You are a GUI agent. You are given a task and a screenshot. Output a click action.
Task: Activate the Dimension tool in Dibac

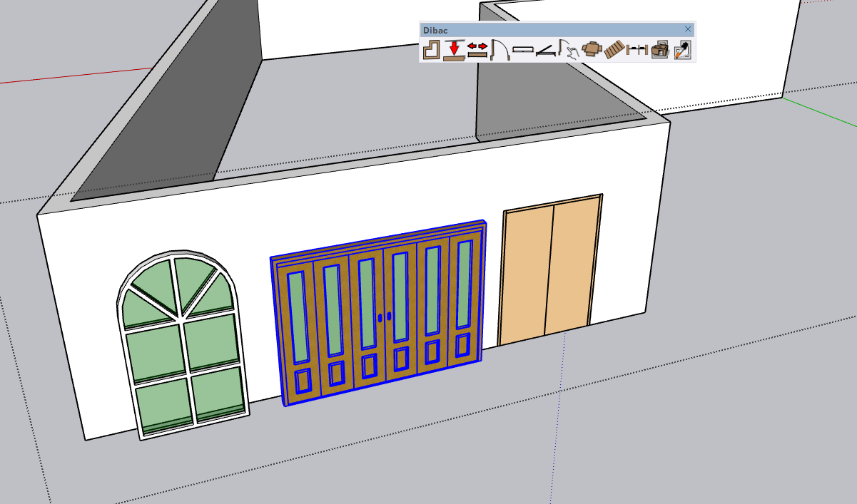coord(637,50)
